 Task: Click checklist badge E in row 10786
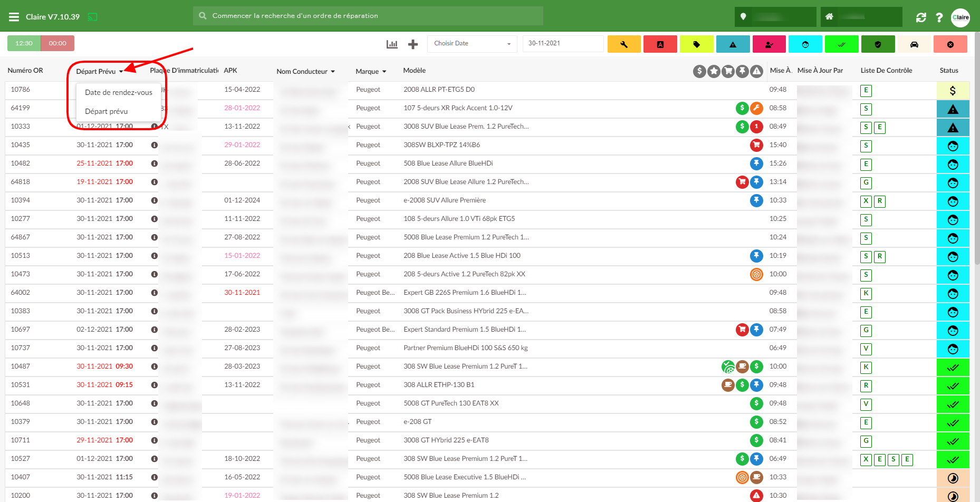click(x=866, y=90)
